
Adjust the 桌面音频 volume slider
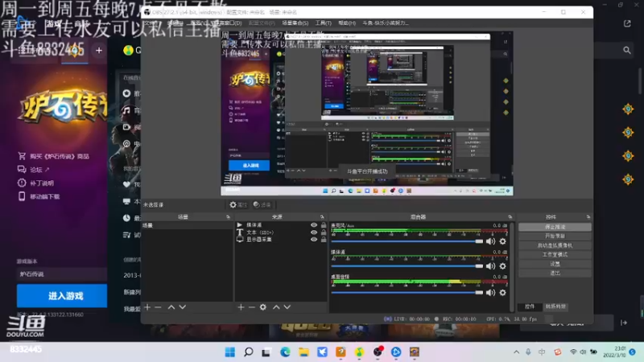pos(407,293)
